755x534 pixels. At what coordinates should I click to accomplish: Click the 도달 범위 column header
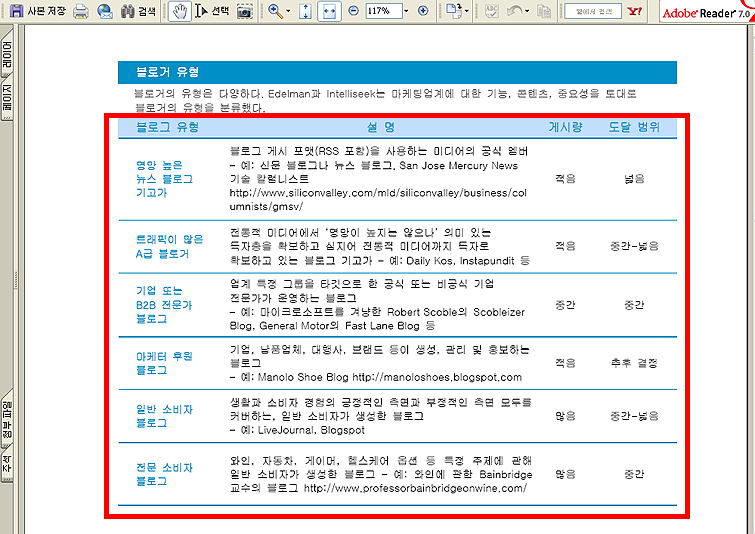point(634,127)
